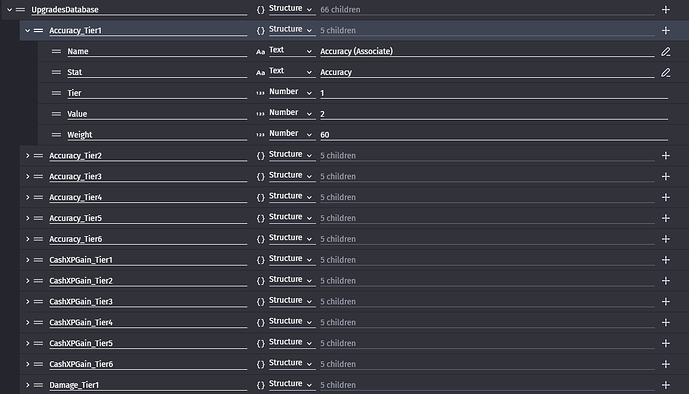Expand the Accuracy_Tier3 structure
Viewport: 689px width, 394px height.
27,177
